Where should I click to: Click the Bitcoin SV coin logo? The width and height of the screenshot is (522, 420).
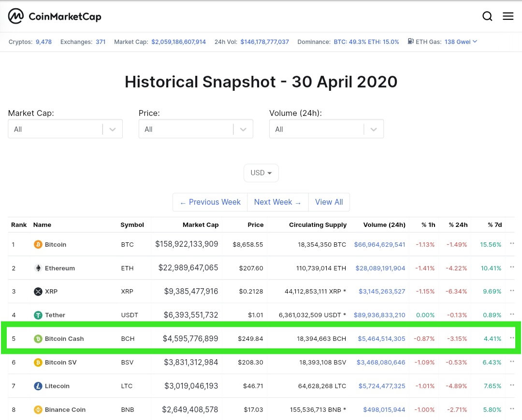[x=38, y=362]
